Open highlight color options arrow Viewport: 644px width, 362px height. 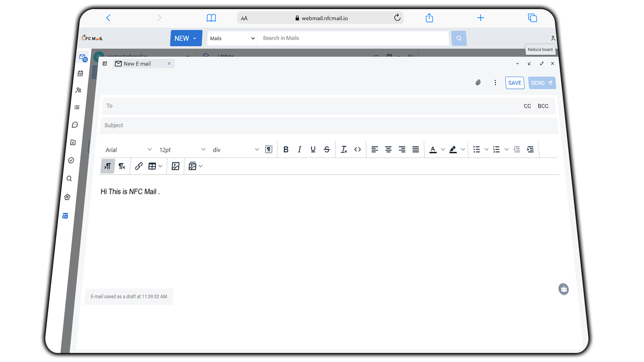tap(463, 149)
